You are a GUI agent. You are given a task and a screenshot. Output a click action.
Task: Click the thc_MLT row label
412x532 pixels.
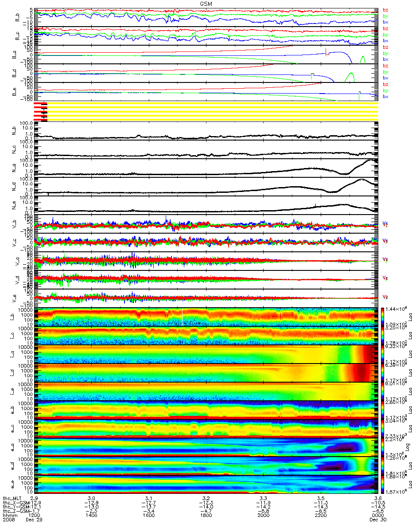tap(12, 498)
